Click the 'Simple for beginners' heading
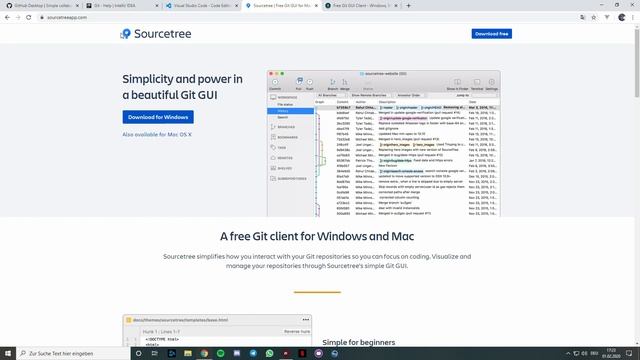The image size is (640, 360). 358,342
